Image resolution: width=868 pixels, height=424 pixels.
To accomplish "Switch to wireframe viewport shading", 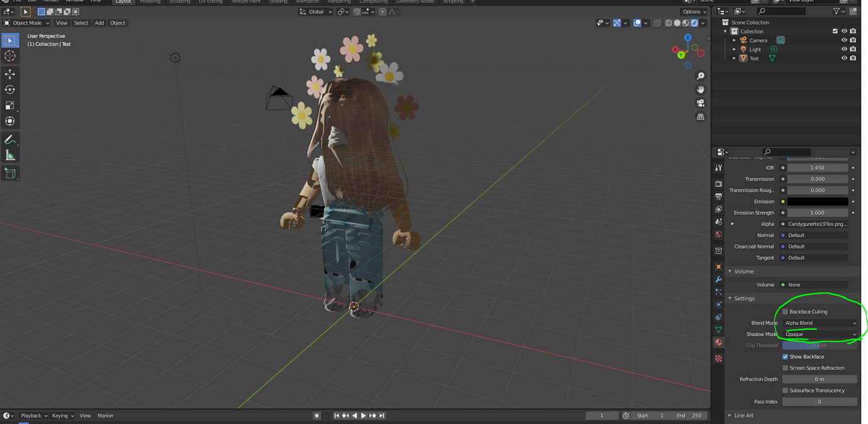I will [669, 23].
